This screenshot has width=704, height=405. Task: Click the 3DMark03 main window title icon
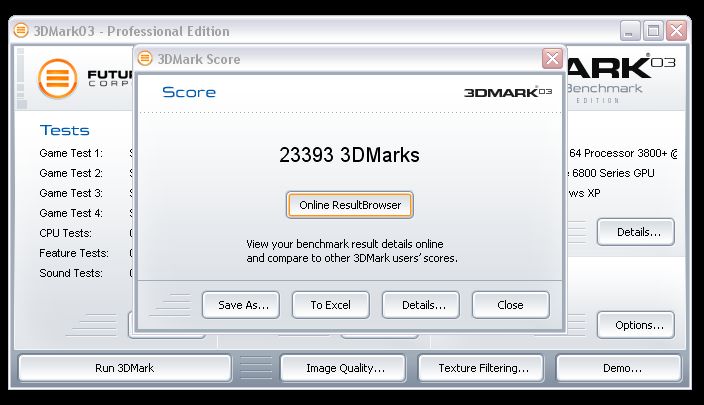pyautogui.click(x=21, y=31)
